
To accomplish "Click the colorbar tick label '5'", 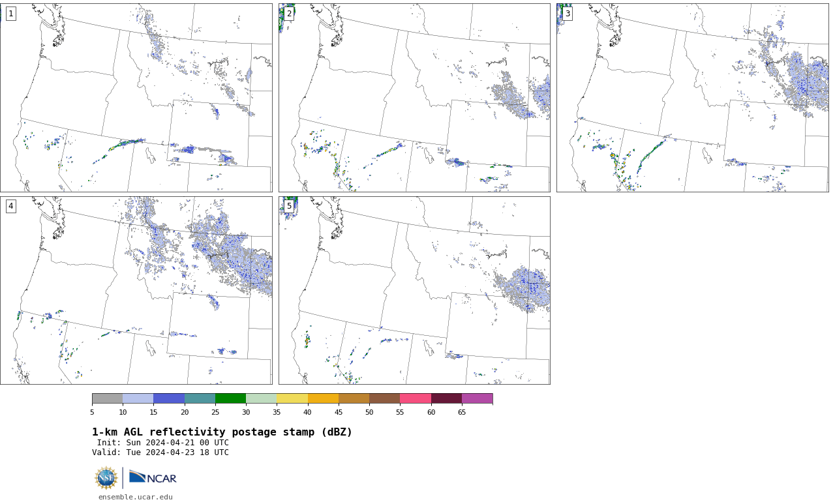I will (x=92, y=412).
